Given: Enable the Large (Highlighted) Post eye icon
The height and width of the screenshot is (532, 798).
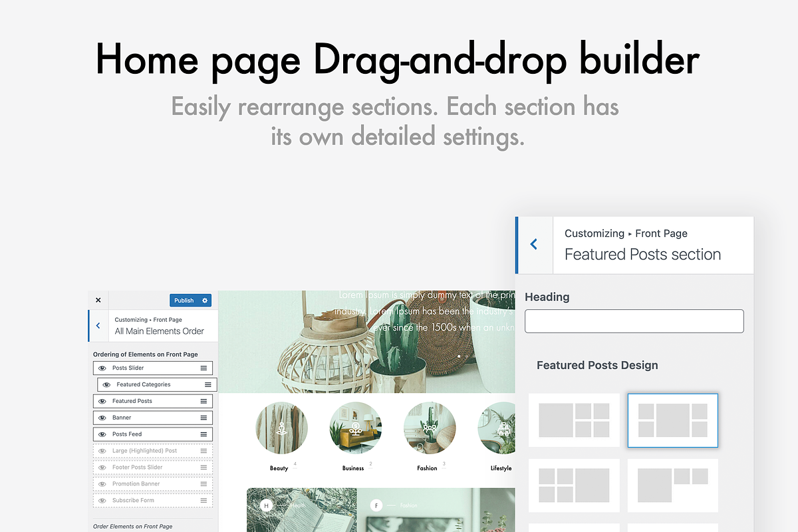Looking at the screenshot, I should (102, 451).
